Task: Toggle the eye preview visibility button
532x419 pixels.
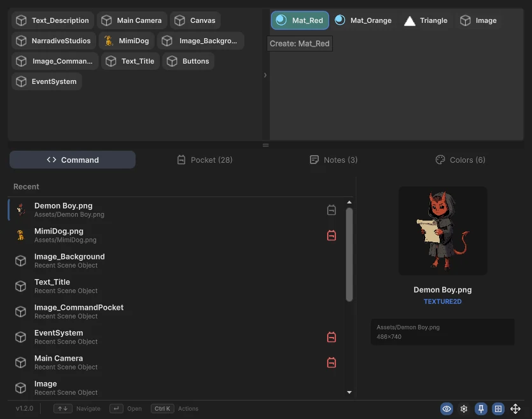Action: pyautogui.click(x=447, y=409)
